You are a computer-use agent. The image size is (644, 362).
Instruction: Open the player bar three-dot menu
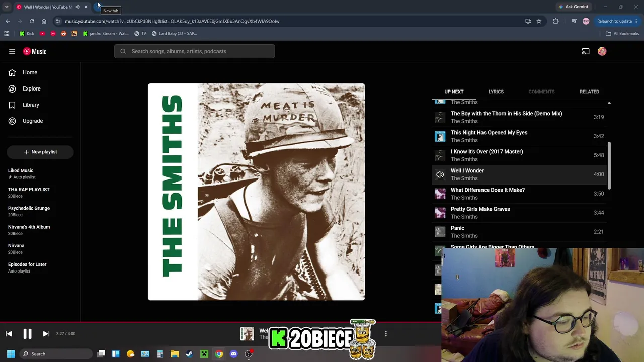(386, 334)
